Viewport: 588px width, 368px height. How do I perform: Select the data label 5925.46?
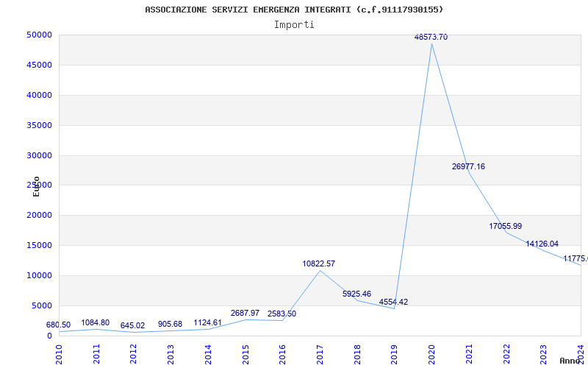[356, 294]
